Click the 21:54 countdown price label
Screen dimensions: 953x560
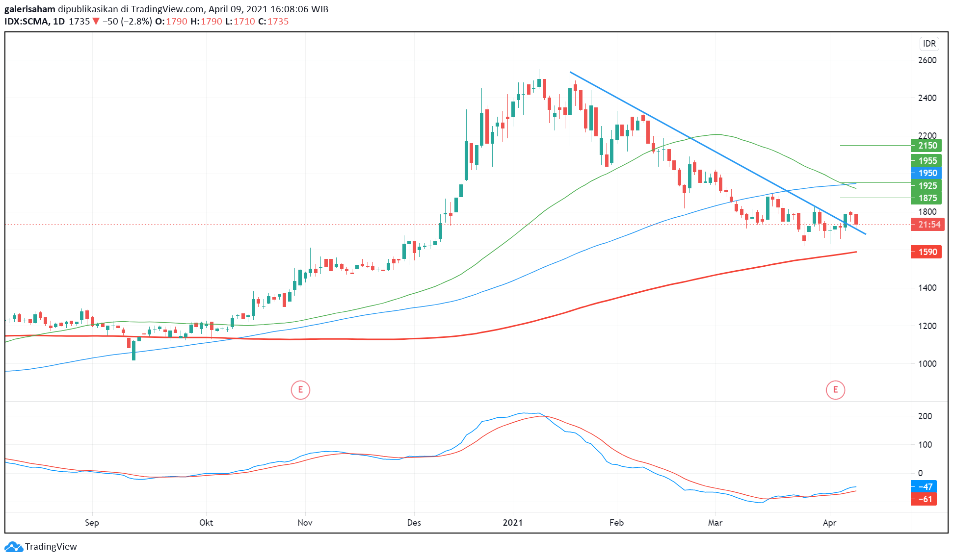tap(927, 225)
